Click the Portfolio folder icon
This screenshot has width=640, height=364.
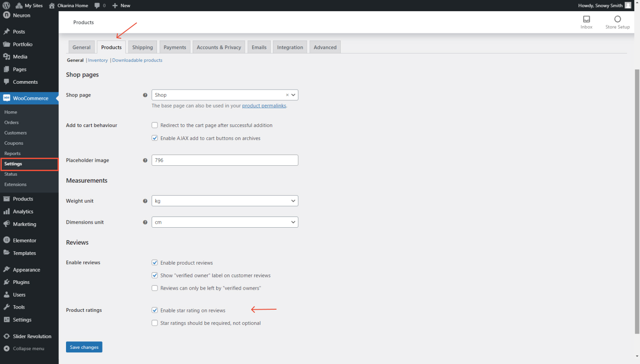click(x=7, y=44)
